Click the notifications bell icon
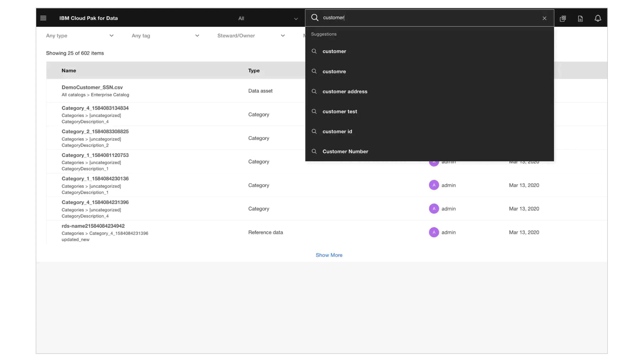Image resolution: width=644 pixels, height=362 pixels. coord(598,18)
